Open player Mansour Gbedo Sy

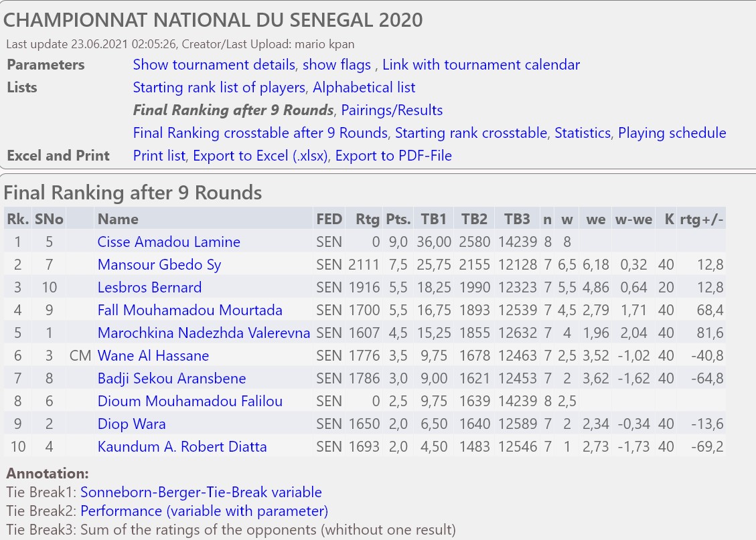pyautogui.click(x=159, y=264)
